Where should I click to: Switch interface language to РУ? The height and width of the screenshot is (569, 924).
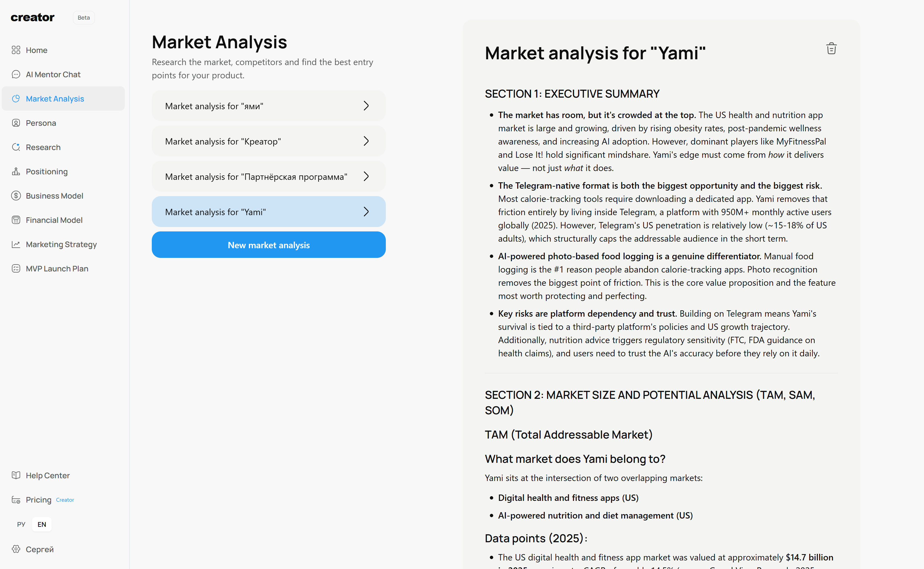point(21,524)
